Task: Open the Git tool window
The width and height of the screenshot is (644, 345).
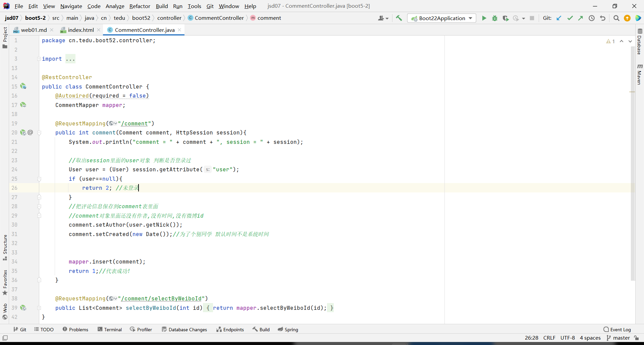Action: (x=20, y=329)
